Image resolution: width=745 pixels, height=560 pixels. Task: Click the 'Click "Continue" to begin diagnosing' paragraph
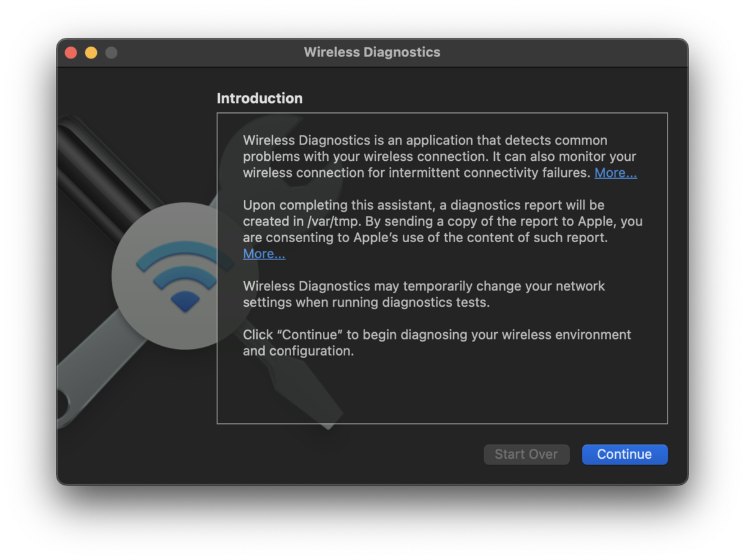[437, 343]
